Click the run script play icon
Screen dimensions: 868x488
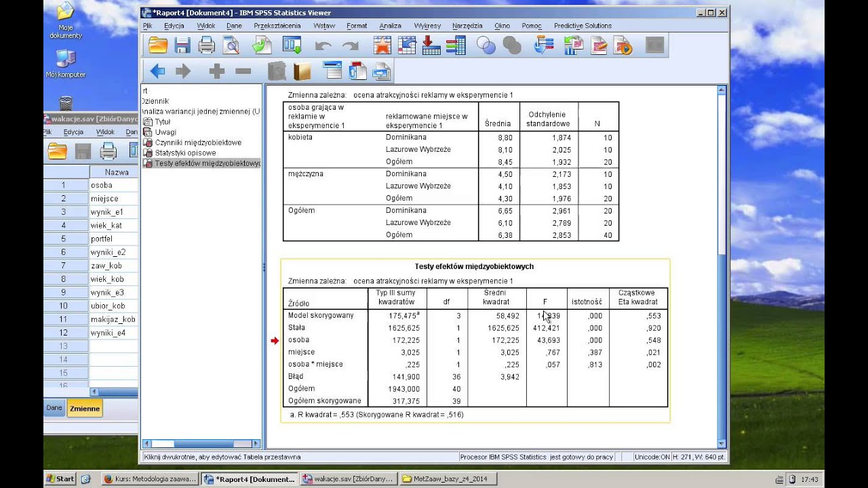tap(623, 45)
